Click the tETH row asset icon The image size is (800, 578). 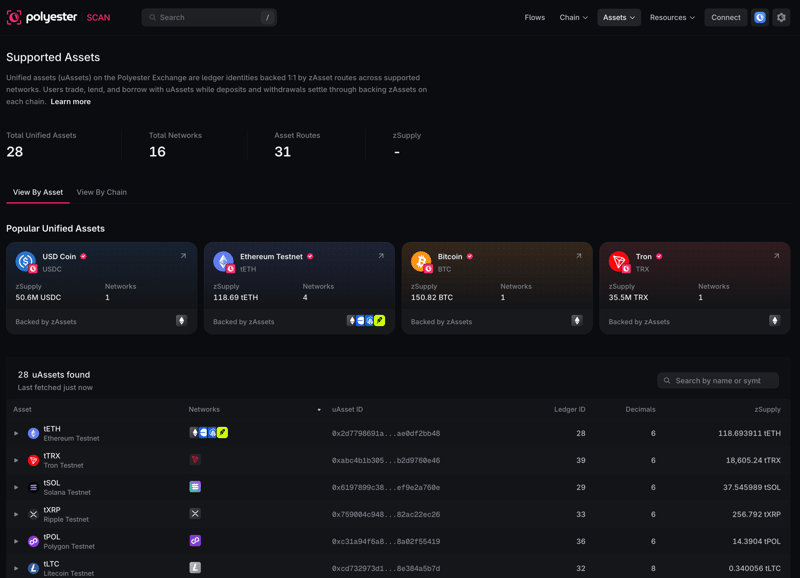[x=33, y=434]
